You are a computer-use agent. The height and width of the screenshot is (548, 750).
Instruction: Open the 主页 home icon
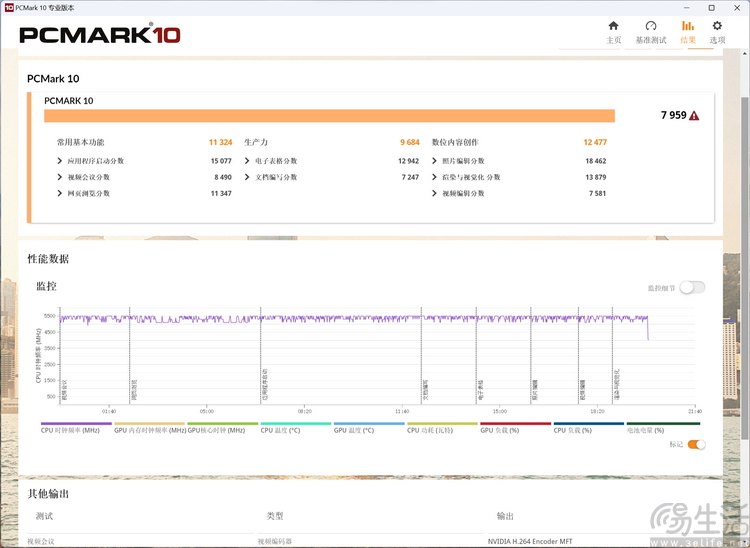[613, 27]
